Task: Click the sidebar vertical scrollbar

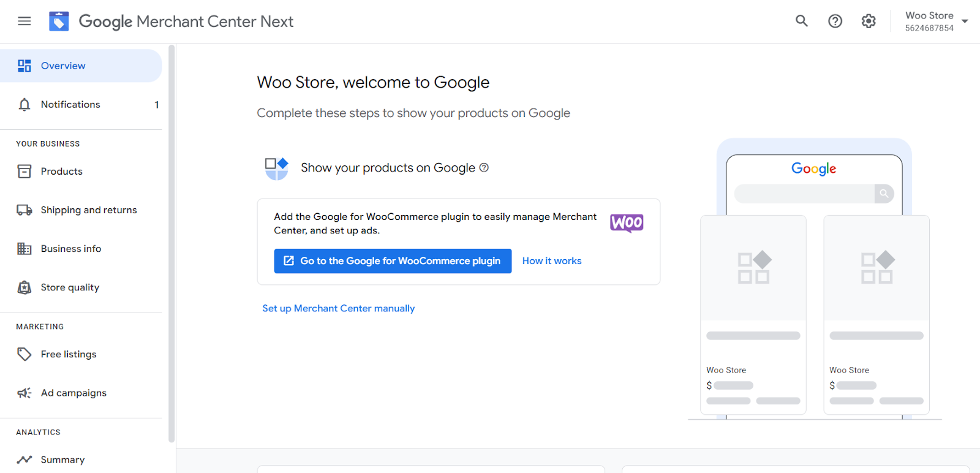Action: (x=171, y=243)
